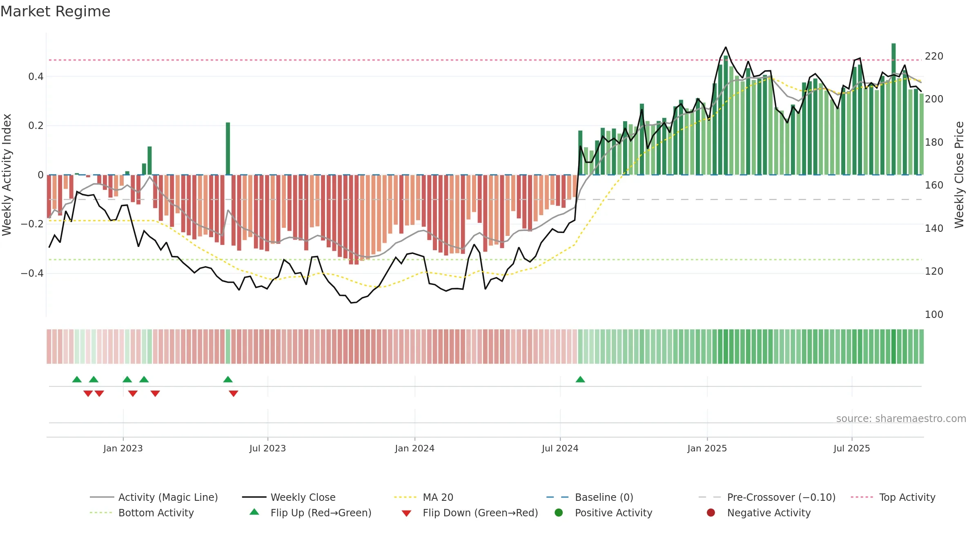Toggle the Weekly Close legend entry

[289, 497]
